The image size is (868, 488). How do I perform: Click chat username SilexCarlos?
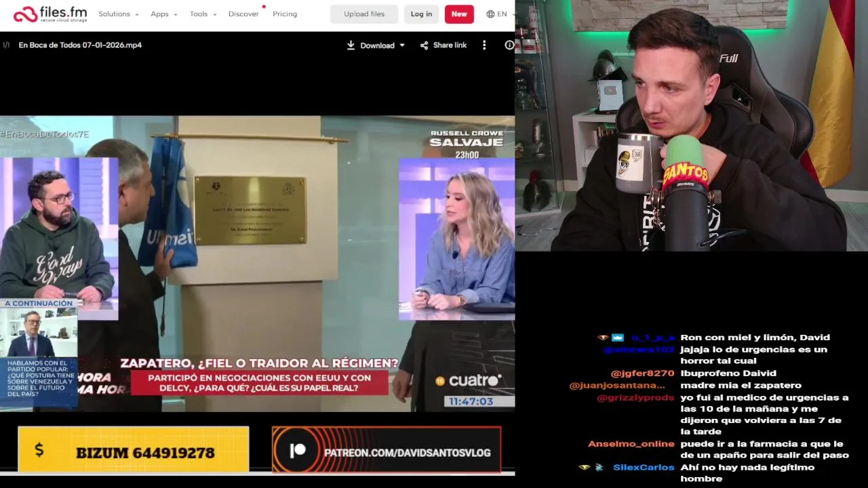644,468
